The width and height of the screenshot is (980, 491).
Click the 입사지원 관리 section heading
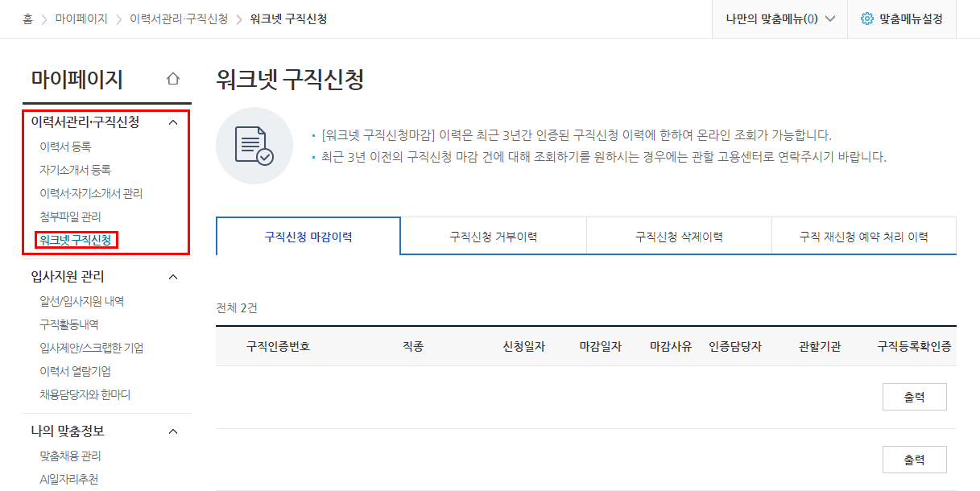tap(68, 276)
